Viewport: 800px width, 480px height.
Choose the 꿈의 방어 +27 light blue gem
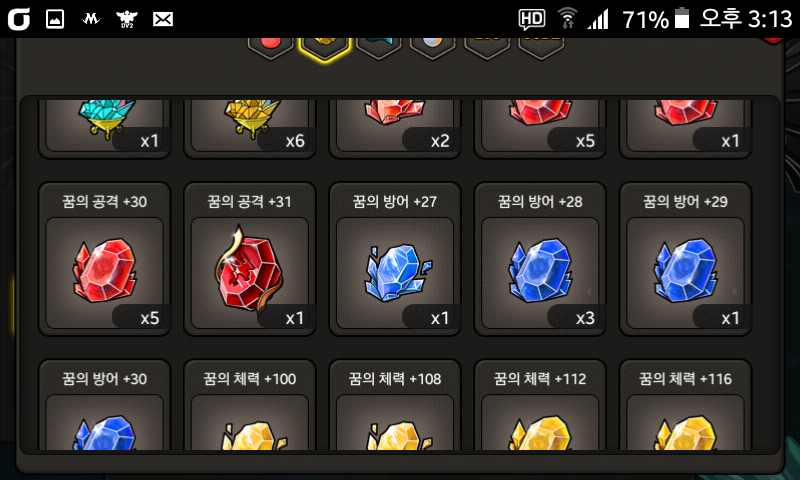pyautogui.click(x=395, y=259)
